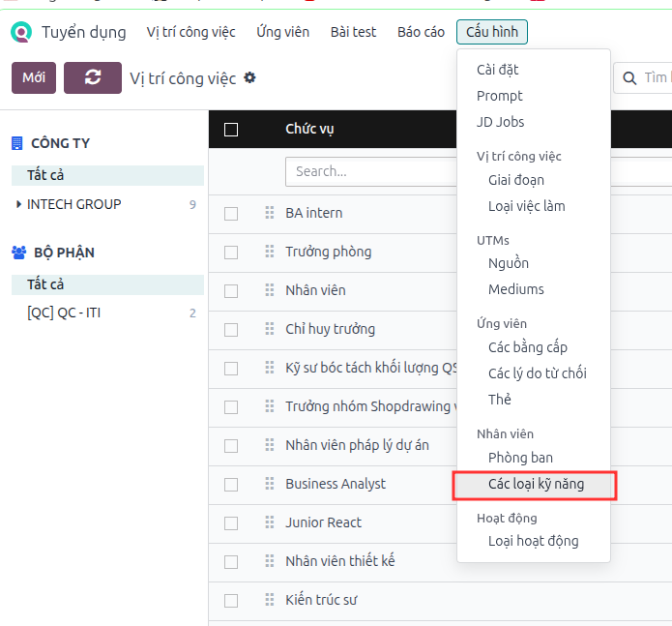The height and width of the screenshot is (626, 672).
Task: Click the drag handle icon for BA intern
Action: (x=269, y=213)
